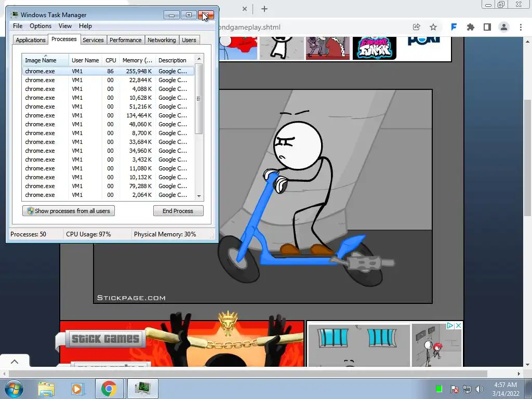Select the Processes tab
Image resolution: width=532 pixels, height=399 pixels.
pyautogui.click(x=64, y=39)
